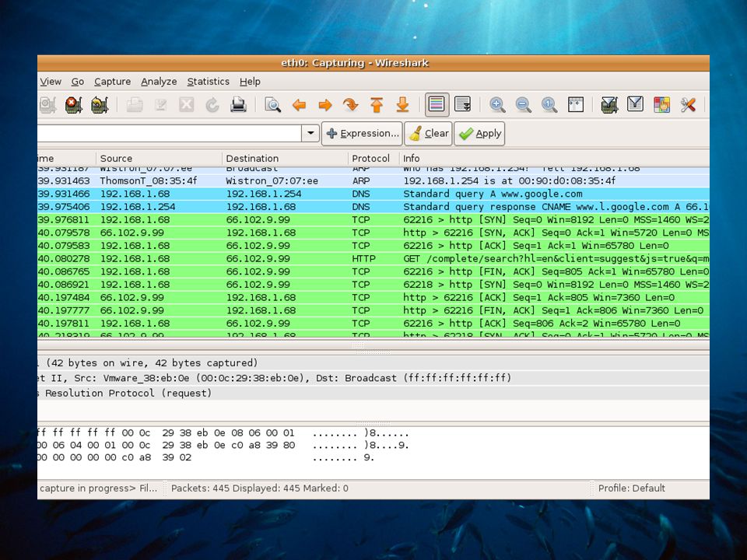Select the packet at time 40.079578

(373, 233)
